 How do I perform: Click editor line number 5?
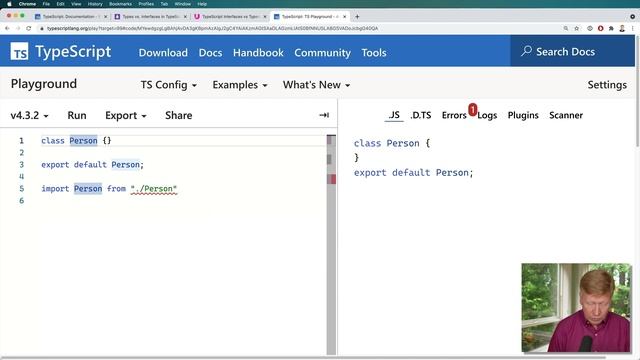point(22,189)
